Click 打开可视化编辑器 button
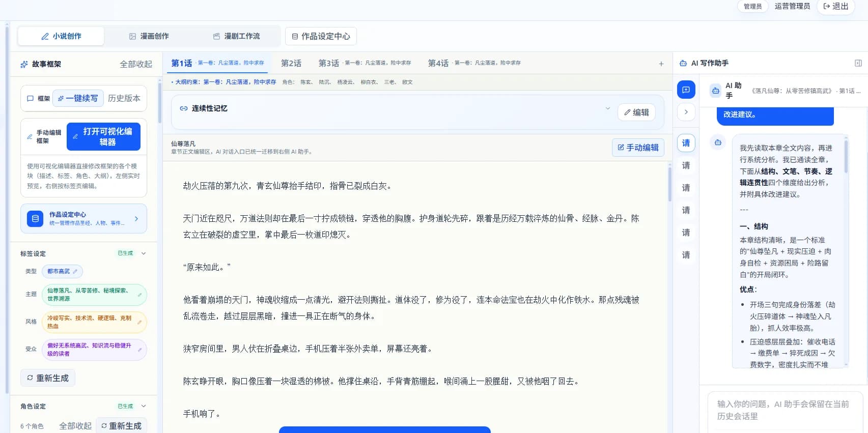Image resolution: width=868 pixels, height=433 pixels. (103, 136)
